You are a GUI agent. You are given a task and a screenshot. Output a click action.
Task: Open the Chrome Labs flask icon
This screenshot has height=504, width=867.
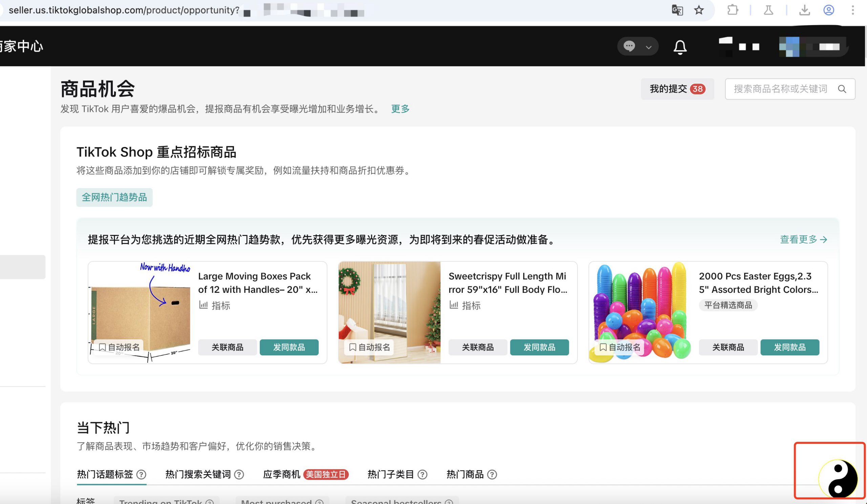tap(768, 10)
